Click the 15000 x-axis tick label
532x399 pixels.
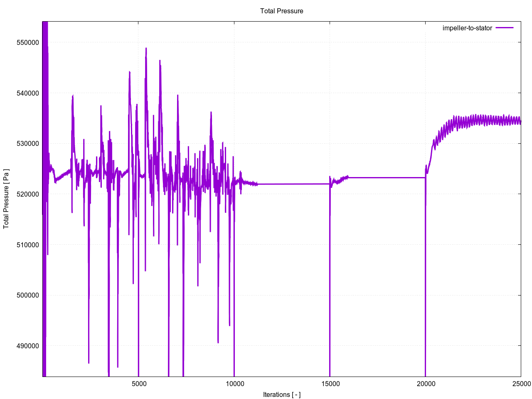330,384
